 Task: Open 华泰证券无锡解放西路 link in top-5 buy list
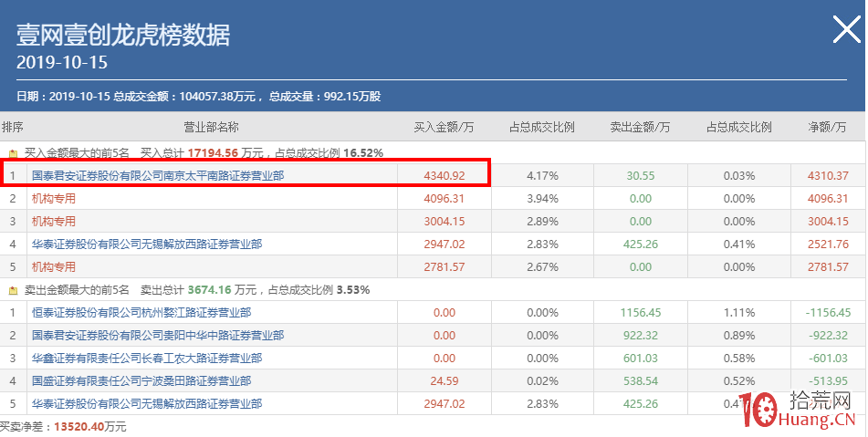pos(147,244)
